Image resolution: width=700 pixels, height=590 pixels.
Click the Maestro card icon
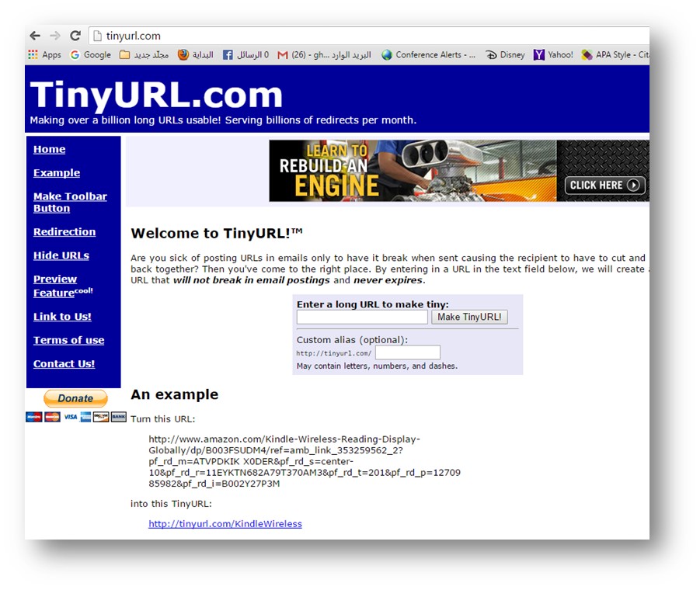click(33, 417)
